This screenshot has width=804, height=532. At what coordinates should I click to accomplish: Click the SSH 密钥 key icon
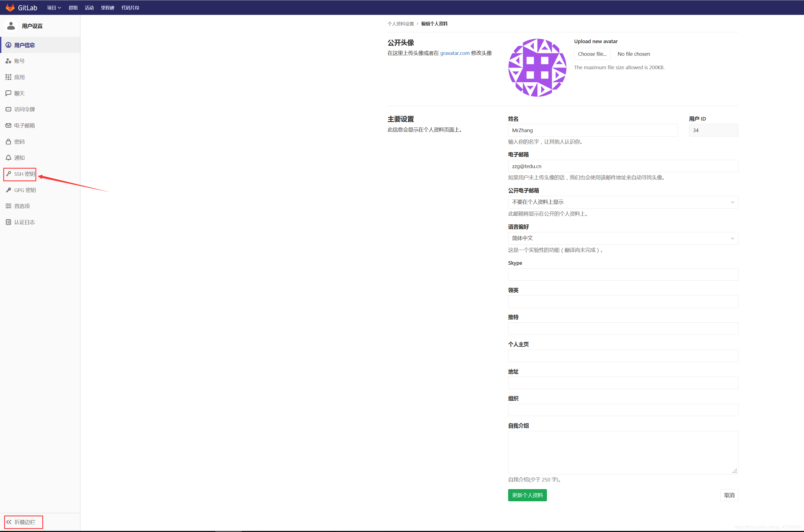(x=9, y=174)
